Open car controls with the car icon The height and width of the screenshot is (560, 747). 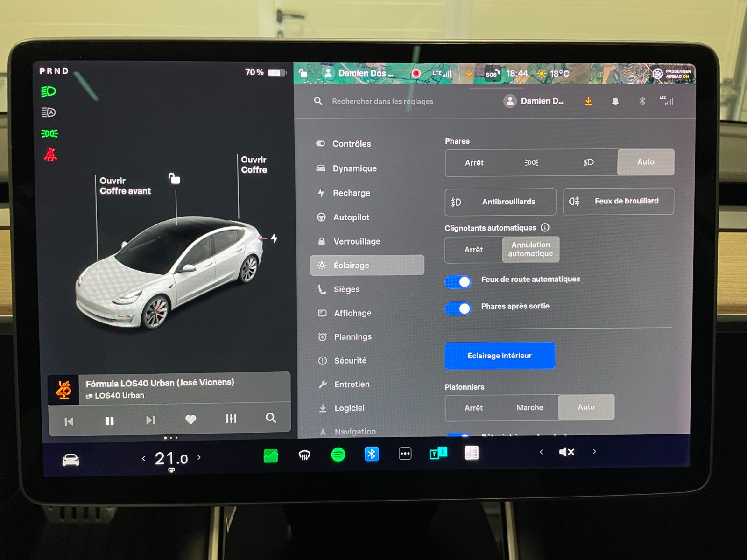71,460
